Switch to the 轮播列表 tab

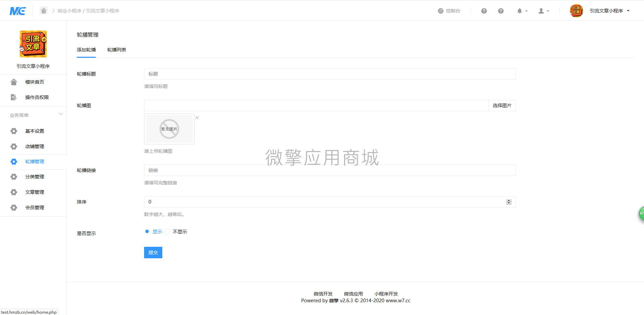tap(117, 50)
